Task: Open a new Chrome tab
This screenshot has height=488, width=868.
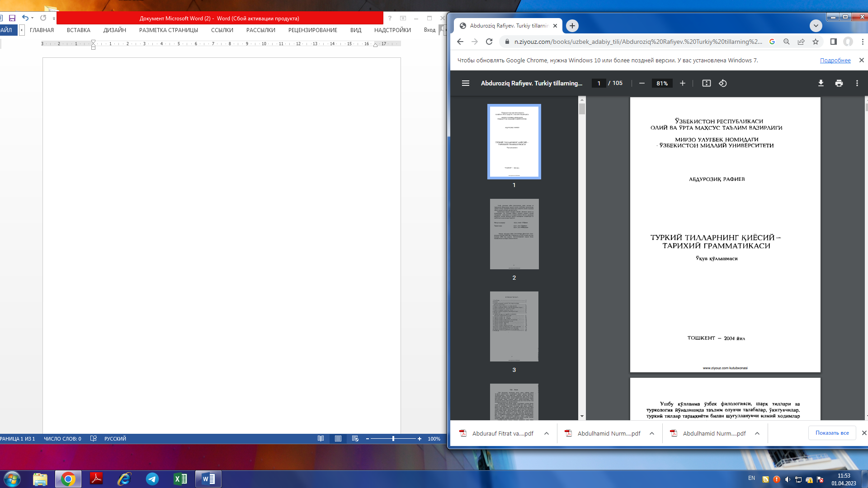Action: click(572, 26)
